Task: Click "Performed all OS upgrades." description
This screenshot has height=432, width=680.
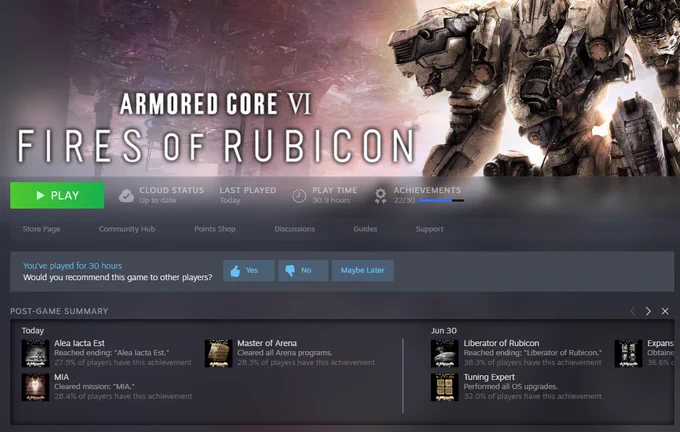Action: [x=510, y=386]
